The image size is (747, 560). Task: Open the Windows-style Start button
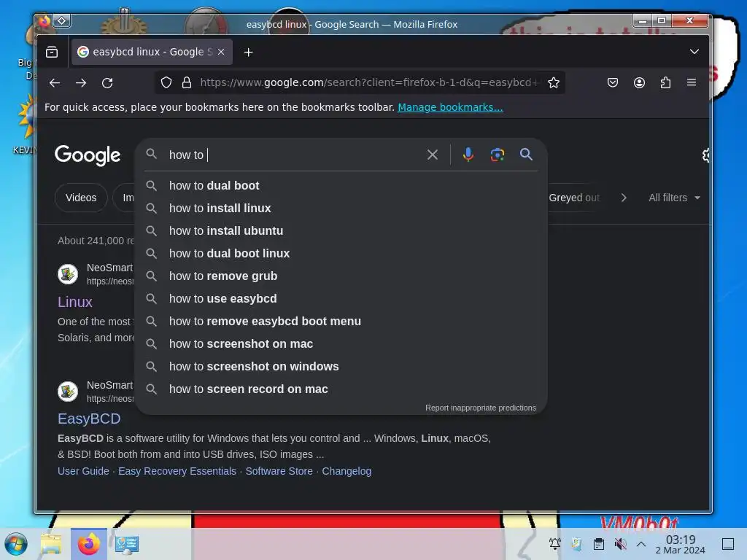(x=16, y=544)
